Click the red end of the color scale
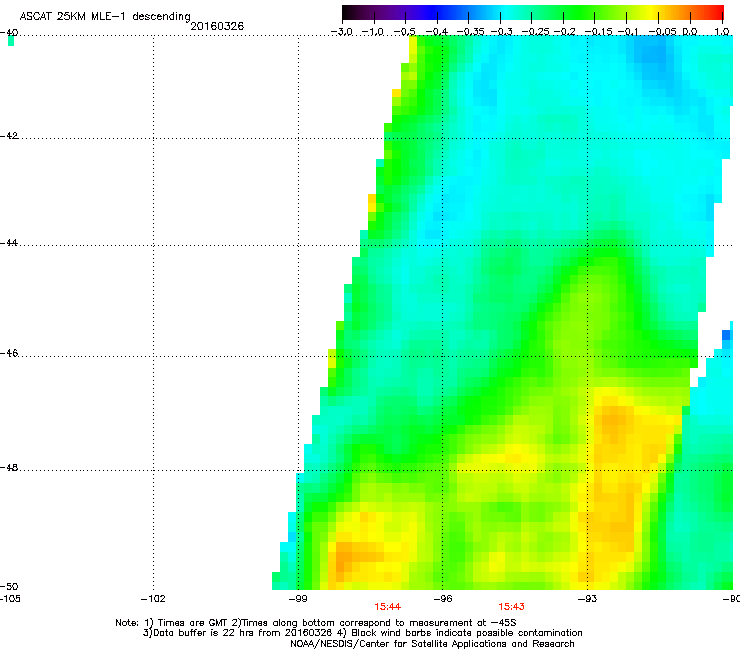740x650 pixels. [x=715, y=13]
